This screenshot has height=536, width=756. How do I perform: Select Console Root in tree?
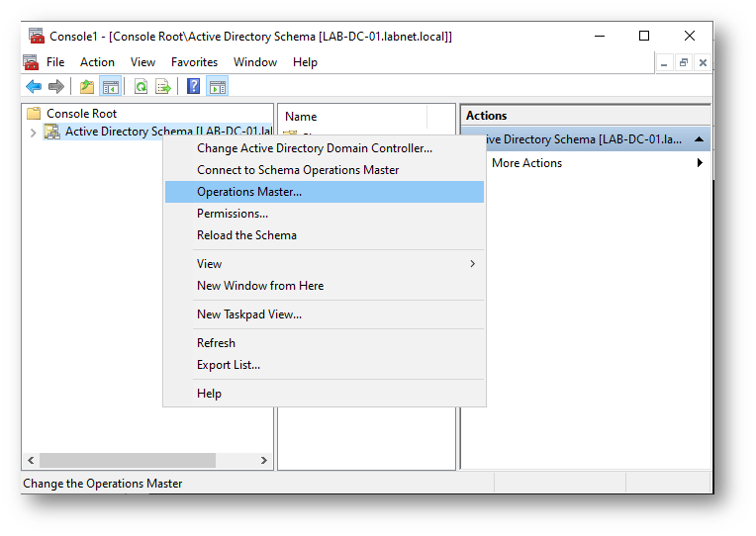[81, 114]
